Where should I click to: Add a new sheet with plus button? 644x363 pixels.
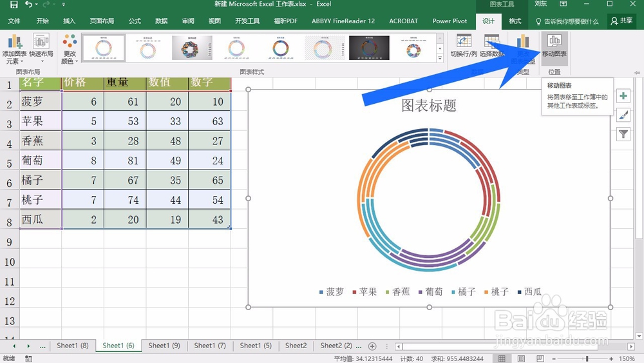(372, 346)
